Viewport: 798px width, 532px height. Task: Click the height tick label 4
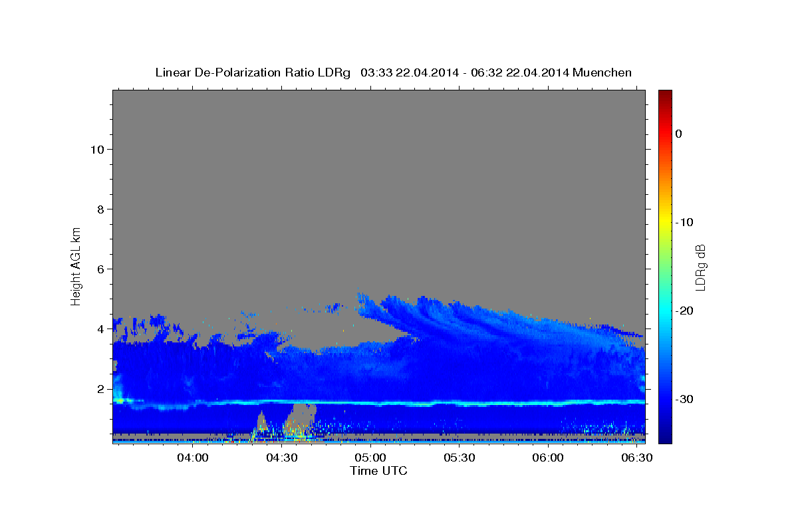tap(101, 329)
